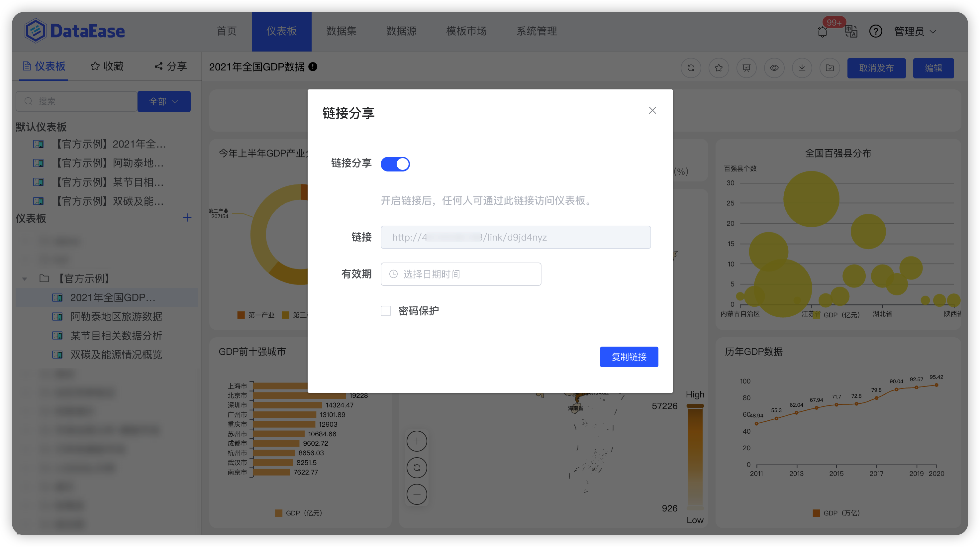Click the 复制链接 button

click(x=629, y=357)
